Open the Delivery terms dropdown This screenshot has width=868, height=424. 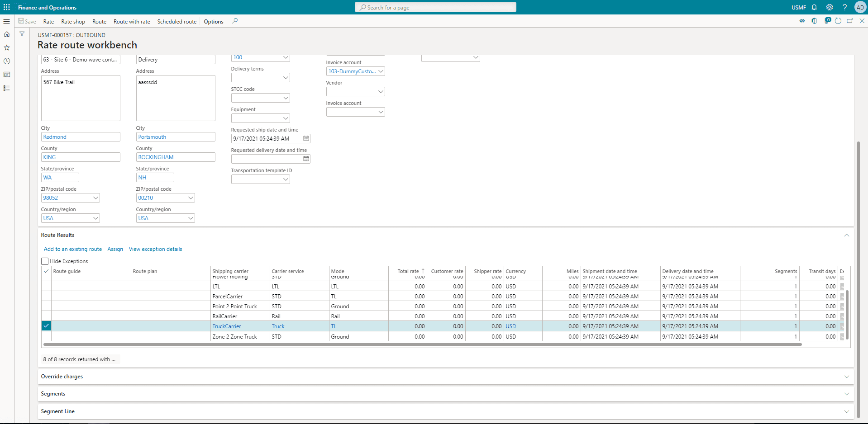[x=286, y=77]
